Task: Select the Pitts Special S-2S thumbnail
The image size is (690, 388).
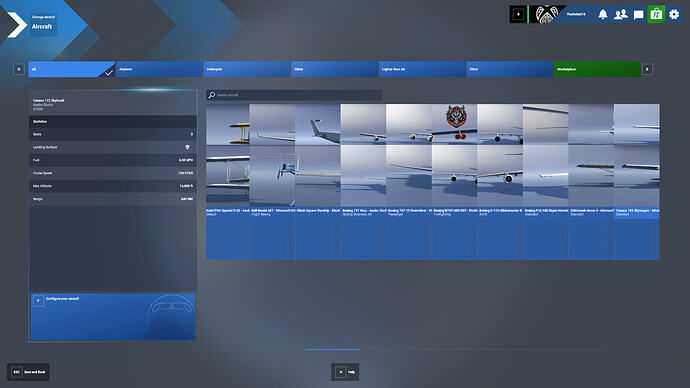Action: (228, 181)
